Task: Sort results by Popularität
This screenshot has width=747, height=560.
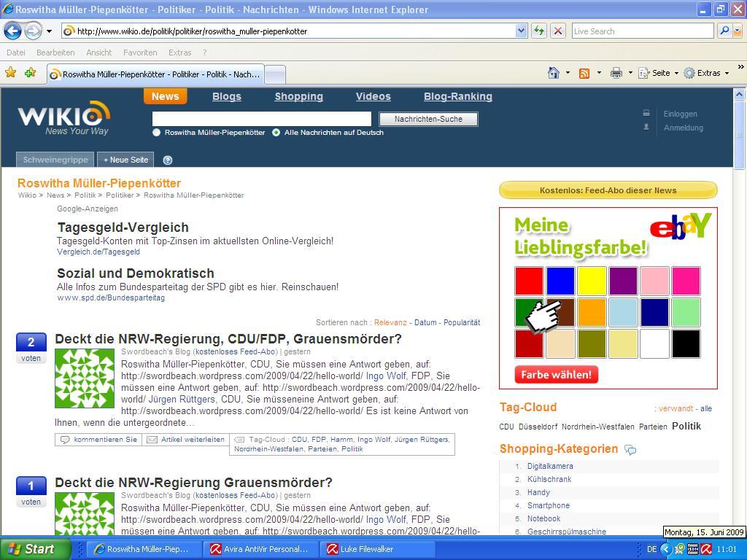Action: click(462, 322)
